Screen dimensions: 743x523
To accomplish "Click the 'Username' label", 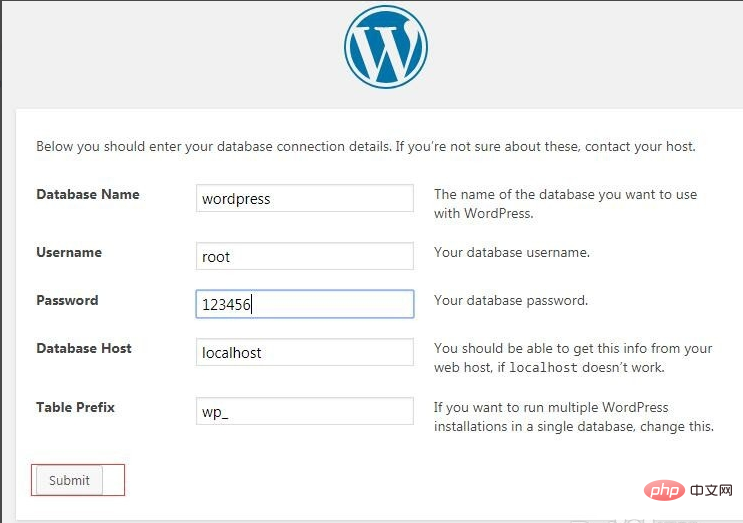I will [x=69, y=252].
